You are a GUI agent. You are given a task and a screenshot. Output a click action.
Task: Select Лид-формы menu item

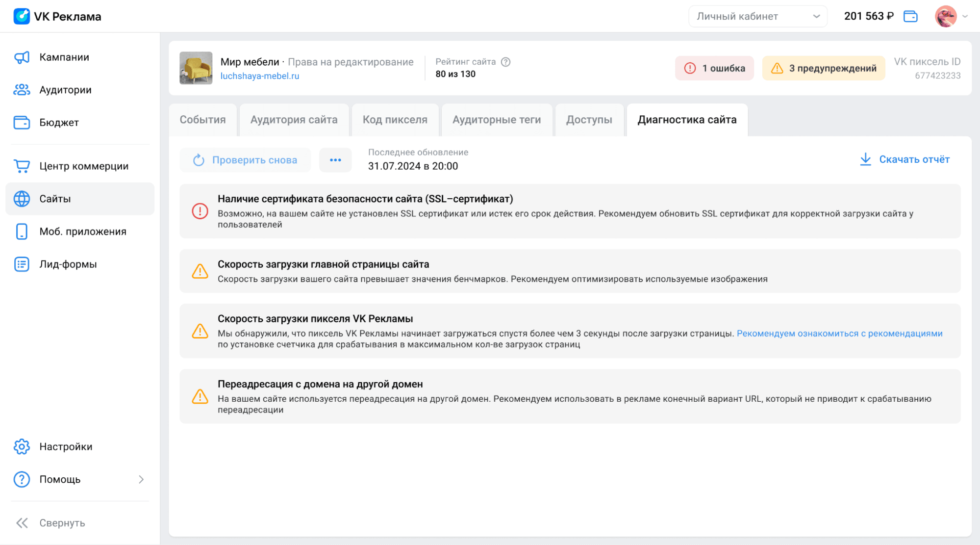pyautogui.click(x=80, y=264)
